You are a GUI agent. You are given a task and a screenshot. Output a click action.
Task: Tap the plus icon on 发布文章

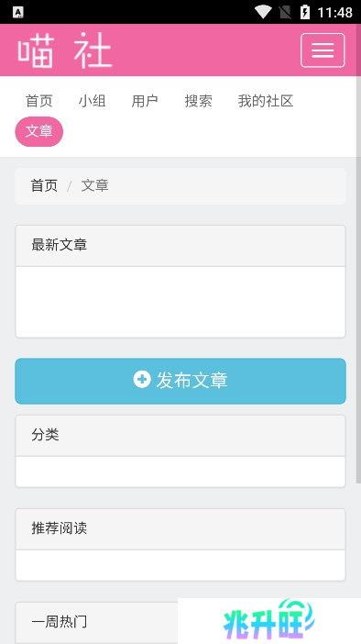point(142,380)
